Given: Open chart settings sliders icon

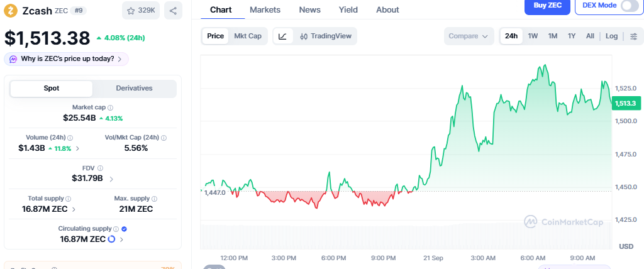Looking at the screenshot, I should [634, 36].
